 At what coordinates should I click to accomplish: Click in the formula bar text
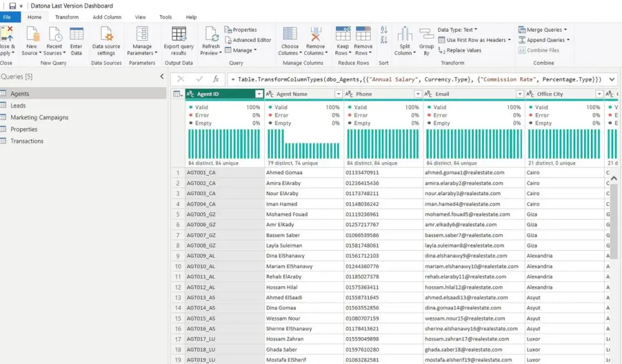(415, 80)
